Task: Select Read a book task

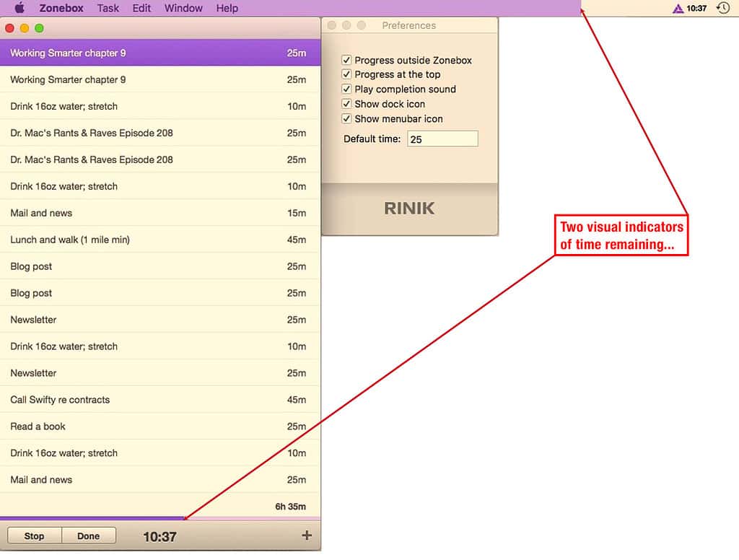Action: (160, 426)
